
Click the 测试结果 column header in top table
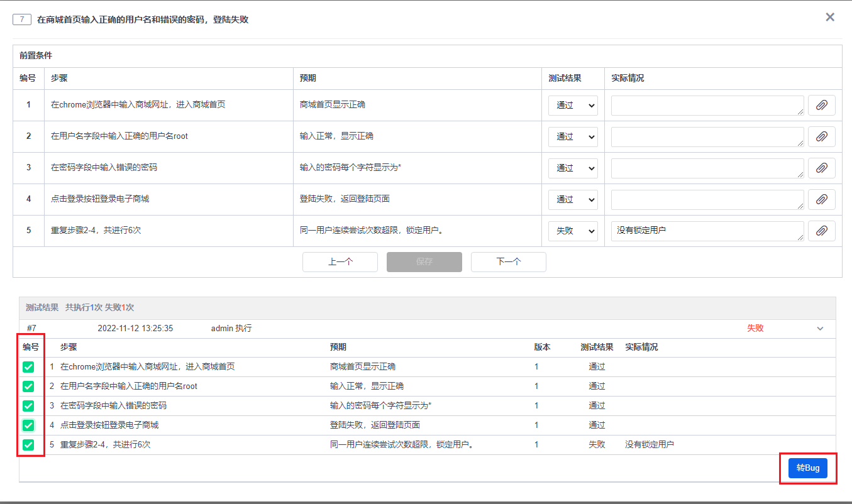(x=565, y=79)
